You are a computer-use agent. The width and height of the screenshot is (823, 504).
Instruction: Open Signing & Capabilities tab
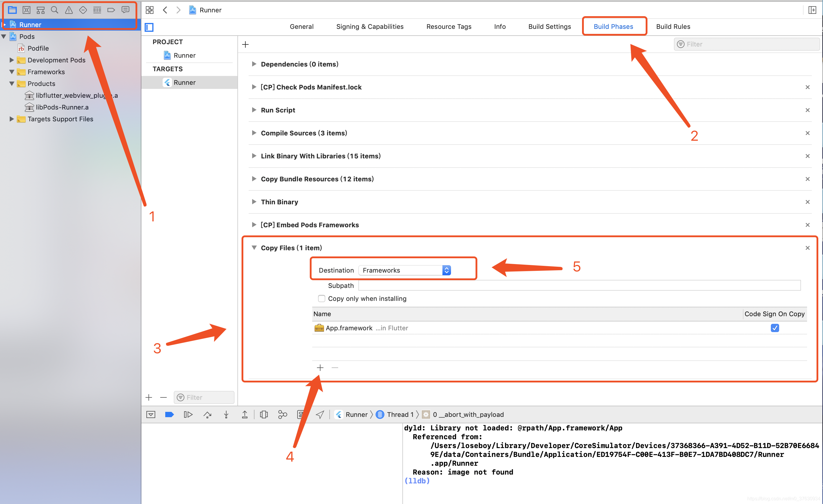(x=370, y=27)
